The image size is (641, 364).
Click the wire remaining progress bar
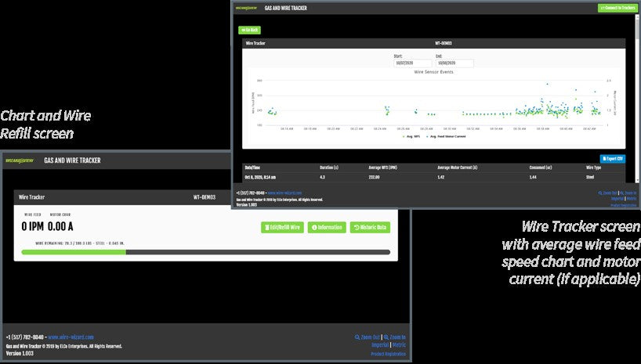pos(205,253)
